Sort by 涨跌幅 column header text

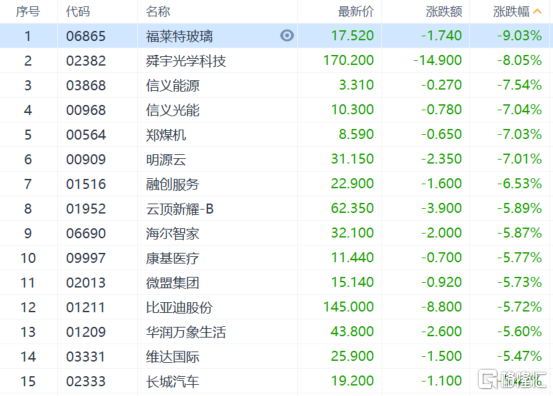[511, 12]
